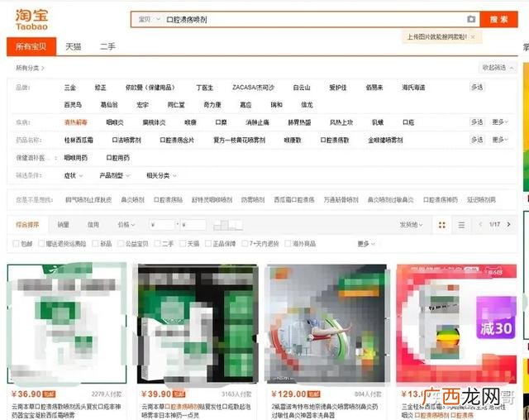Open the product image with 减30 badge
This screenshot has height=420, width=529.
tap(456, 324)
